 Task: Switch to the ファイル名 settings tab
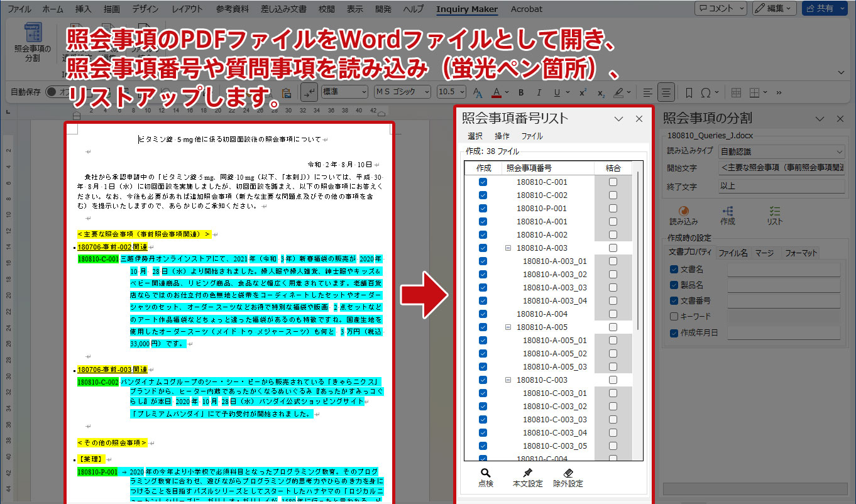tap(733, 252)
